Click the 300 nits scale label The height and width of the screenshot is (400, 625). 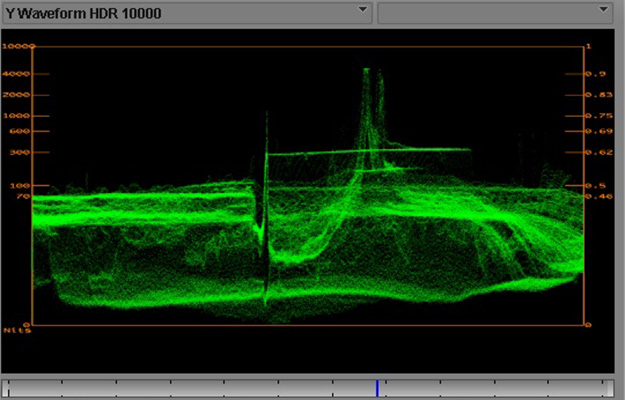(x=19, y=152)
